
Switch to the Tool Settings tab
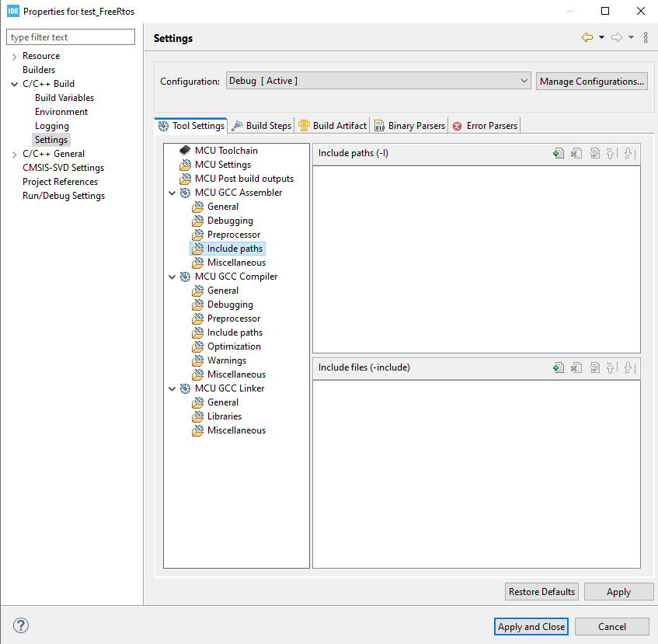point(191,125)
